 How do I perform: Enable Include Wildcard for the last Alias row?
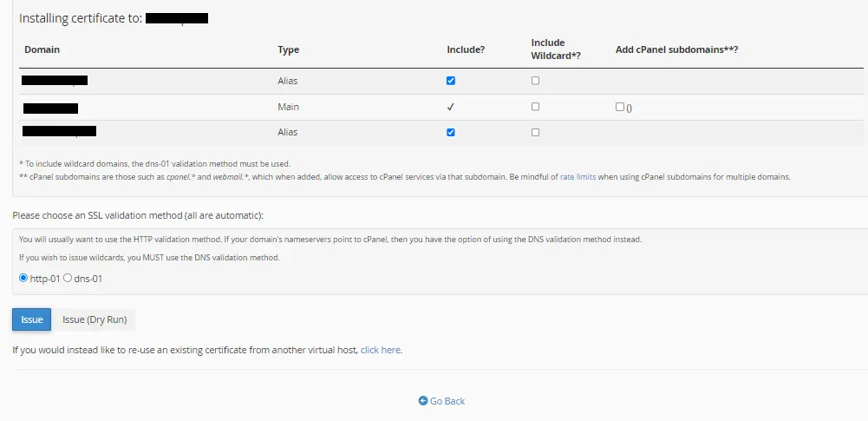(x=535, y=133)
